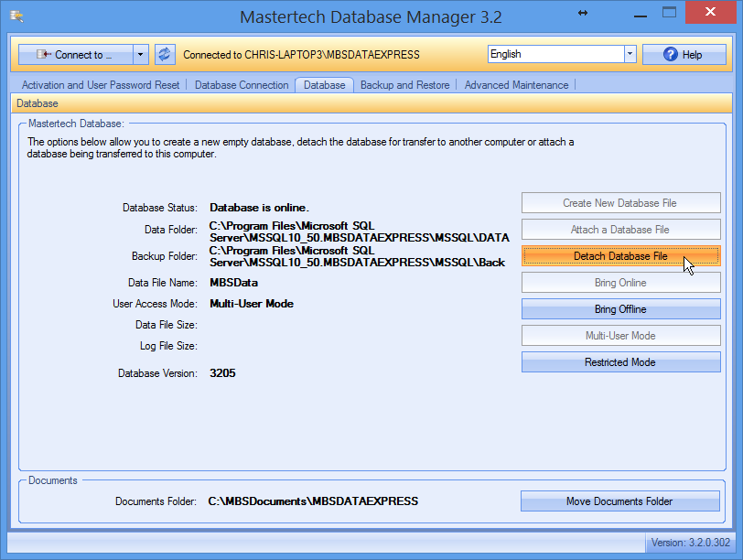Click the database version value 3205
743x560 pixels.
(222, 372)
